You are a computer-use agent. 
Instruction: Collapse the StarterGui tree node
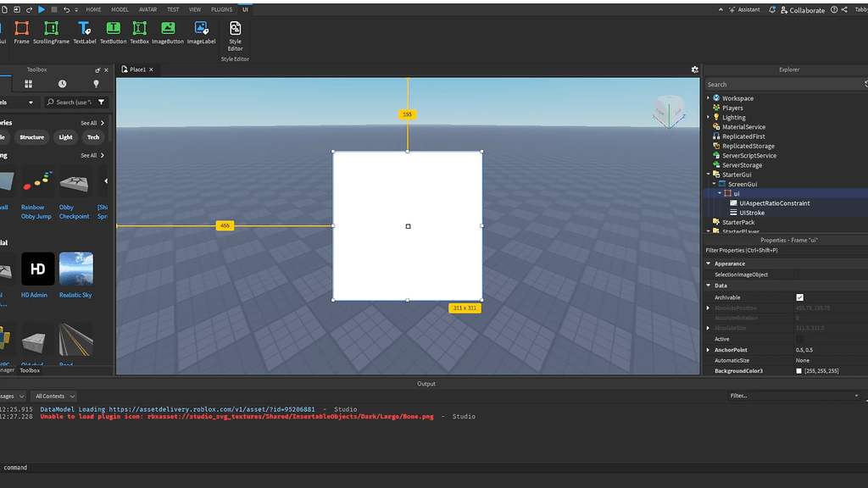[708, 175]
